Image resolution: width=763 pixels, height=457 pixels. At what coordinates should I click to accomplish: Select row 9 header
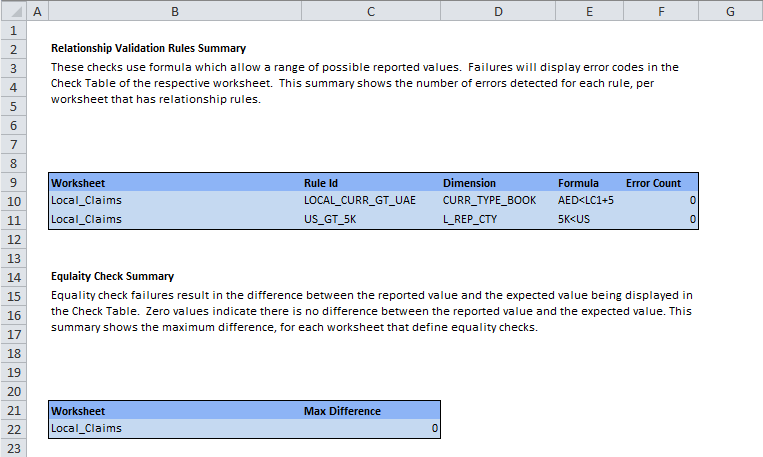click(12, 183)
